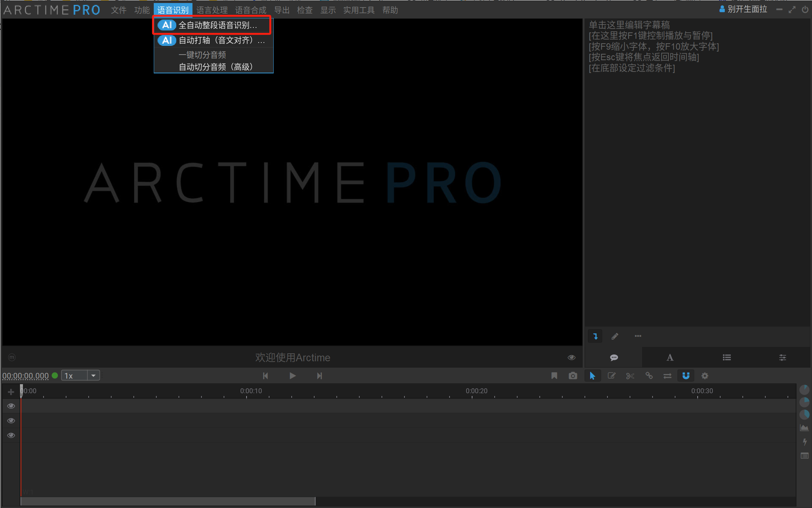This screenshot has height=508, width=812.
Task: Click the chain link tool icon
Action: [649, 376]
